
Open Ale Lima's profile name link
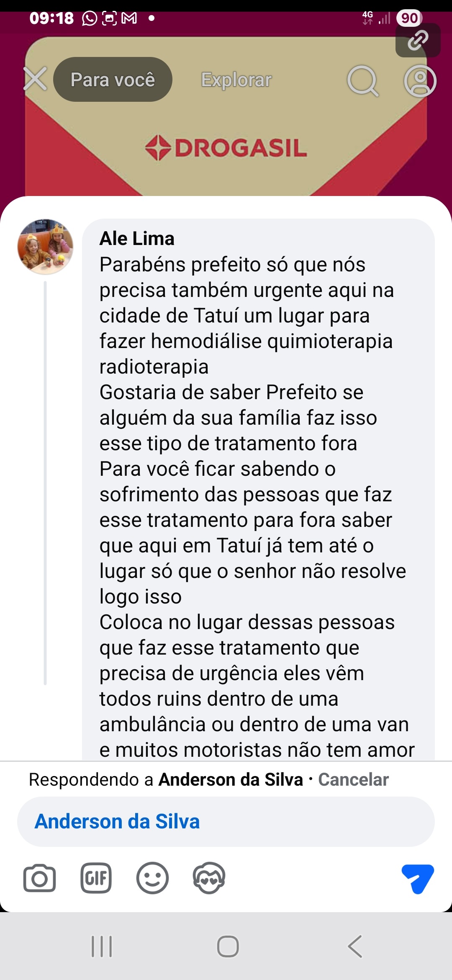coord(137,239)
